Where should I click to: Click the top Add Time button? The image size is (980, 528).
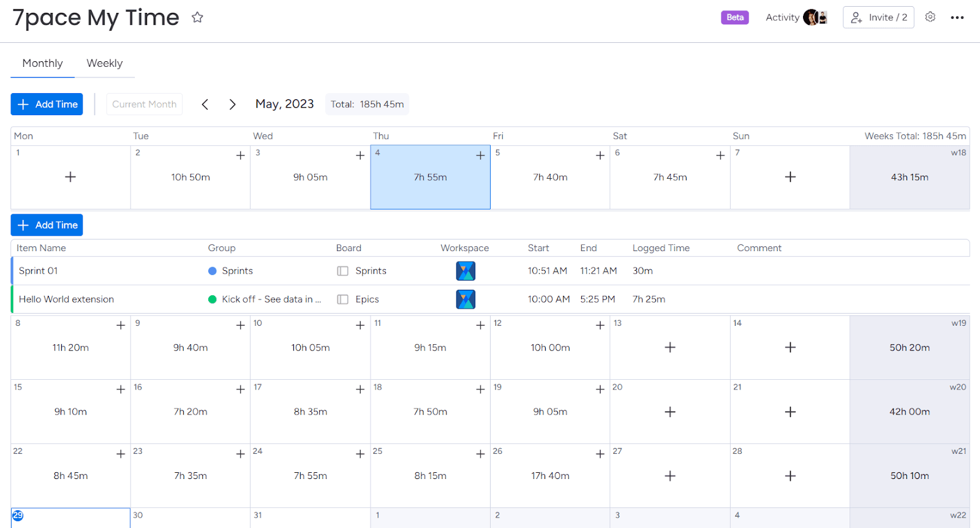[47, 104]
